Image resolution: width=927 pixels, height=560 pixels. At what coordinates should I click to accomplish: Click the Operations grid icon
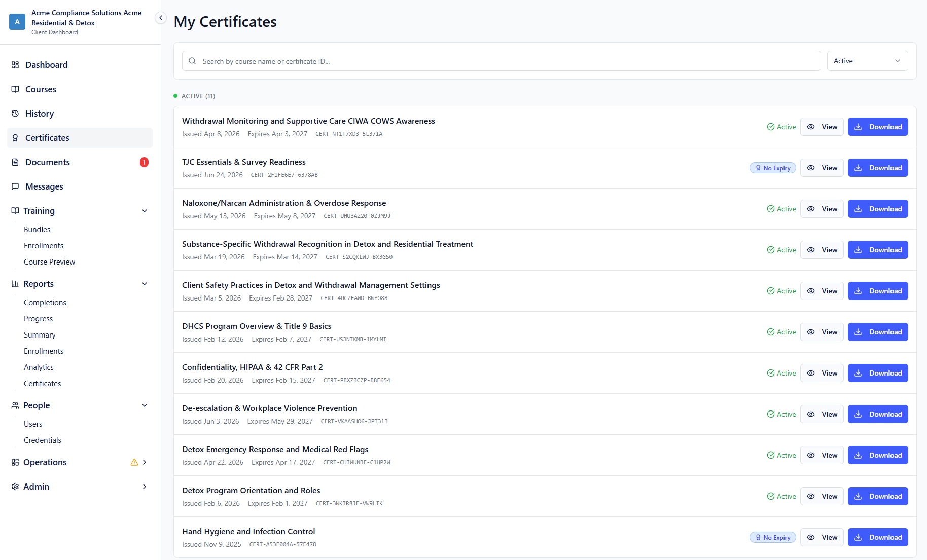(x=15, y=462)
